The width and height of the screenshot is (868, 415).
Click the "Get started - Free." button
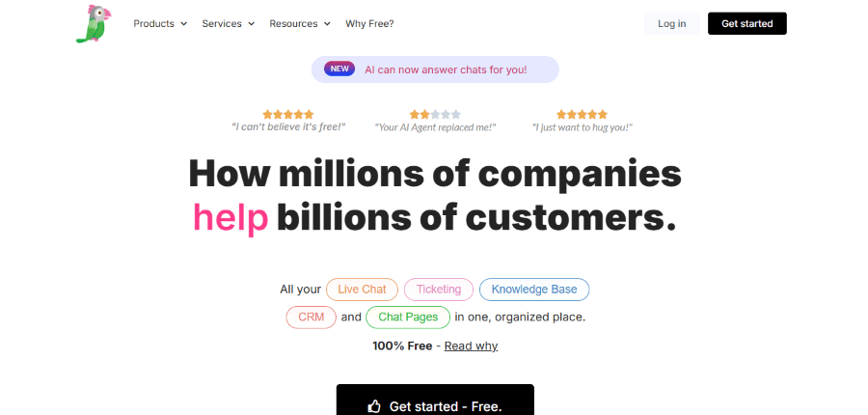point(435,405)
